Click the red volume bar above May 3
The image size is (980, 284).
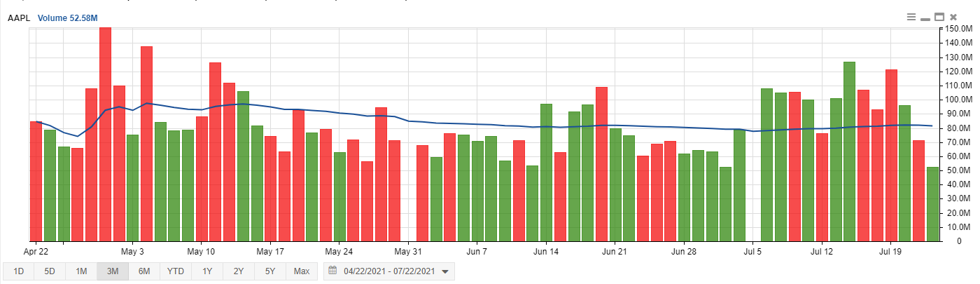point(146,144)
